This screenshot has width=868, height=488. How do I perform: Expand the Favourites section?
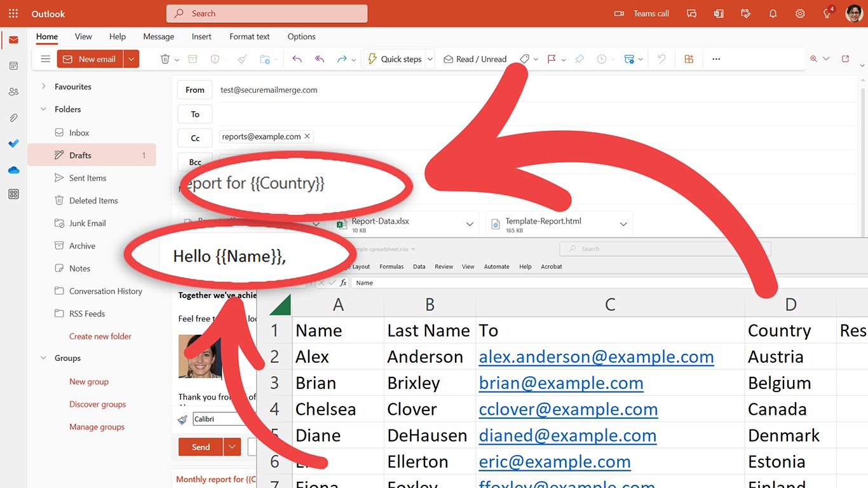(x=44, y=86)
